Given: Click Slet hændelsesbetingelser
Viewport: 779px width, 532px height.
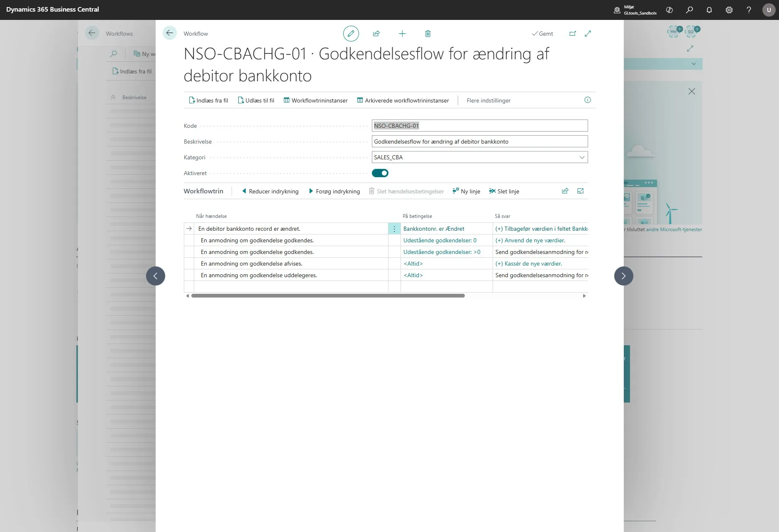Looking at the screenshot, I should coord(406,191).
